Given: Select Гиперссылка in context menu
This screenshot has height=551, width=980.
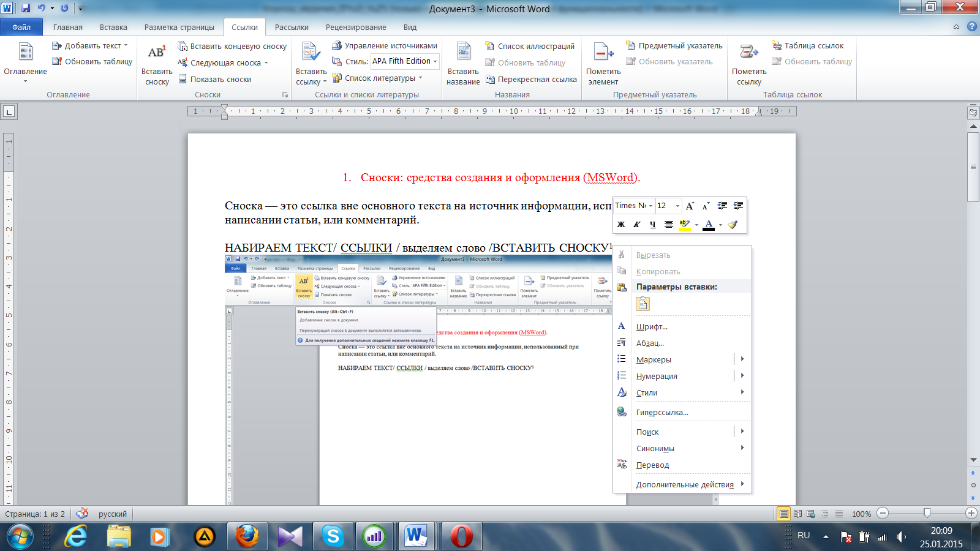Looking at the screenshot, I should tap(682, 412).
